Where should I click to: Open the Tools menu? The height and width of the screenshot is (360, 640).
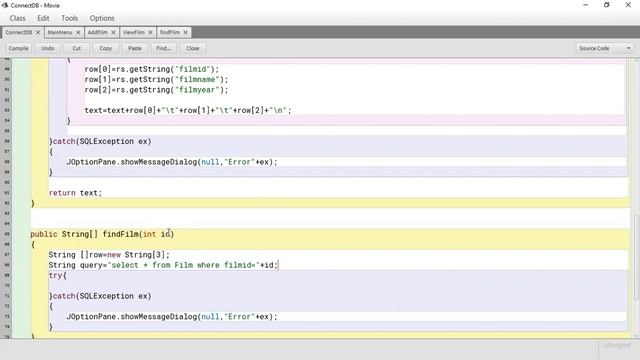point(69,18)
